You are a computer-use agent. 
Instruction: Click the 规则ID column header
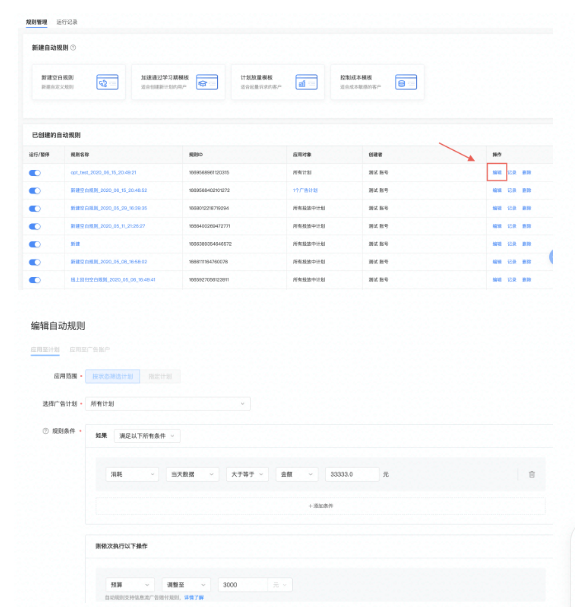195,155
